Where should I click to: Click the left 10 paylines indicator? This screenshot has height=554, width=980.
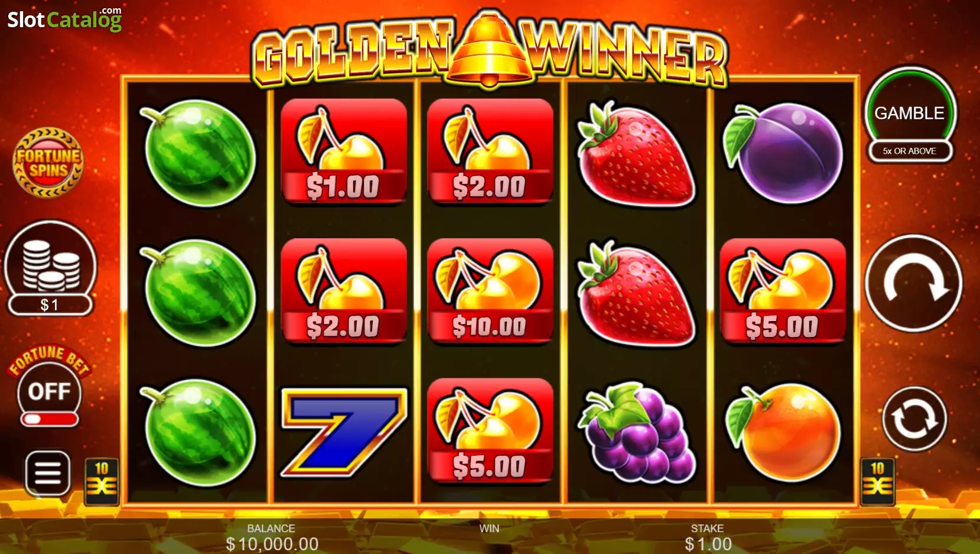click(102, 481)
